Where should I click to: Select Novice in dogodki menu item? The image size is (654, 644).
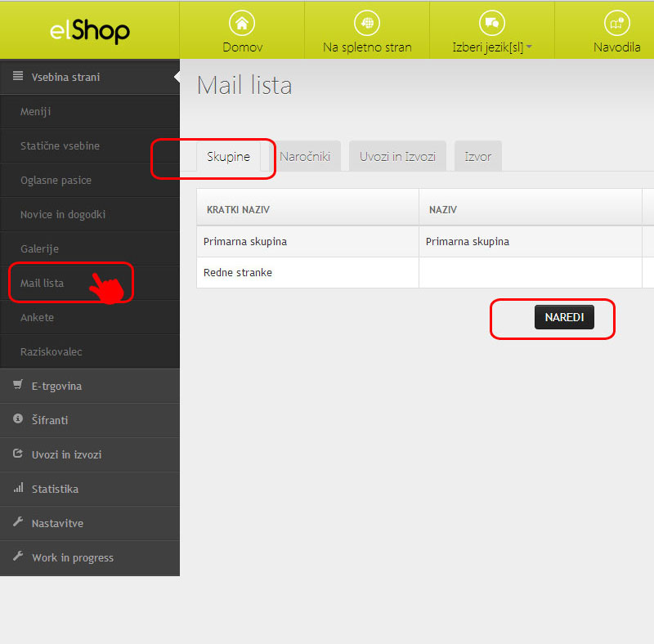click(90, 214)
